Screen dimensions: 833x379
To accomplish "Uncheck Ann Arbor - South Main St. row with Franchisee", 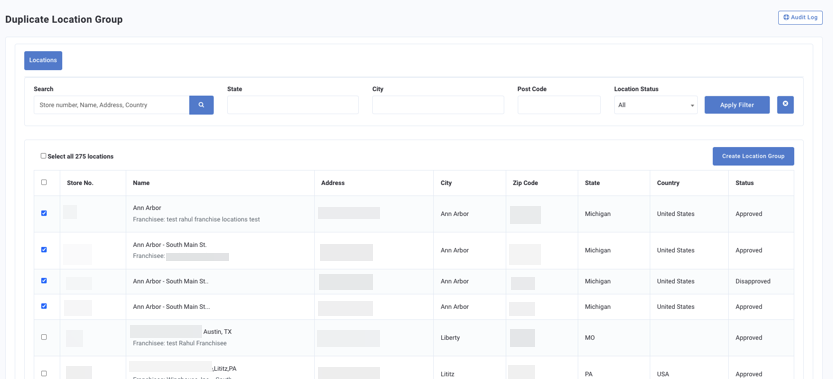I will pyautogui.click(x=44, y=249).
